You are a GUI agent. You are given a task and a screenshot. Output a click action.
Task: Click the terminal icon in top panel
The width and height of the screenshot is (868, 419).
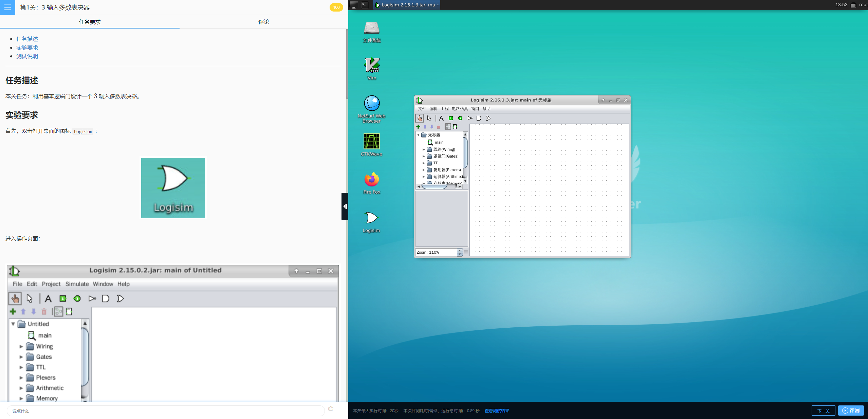pyautogui.click(x=365, y=5)
